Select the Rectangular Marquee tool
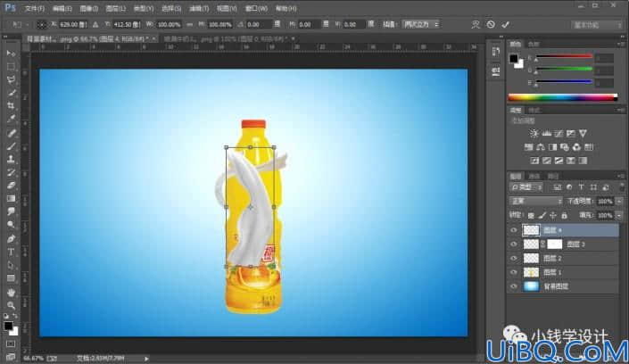629x364 pixels. click(11, 67)
